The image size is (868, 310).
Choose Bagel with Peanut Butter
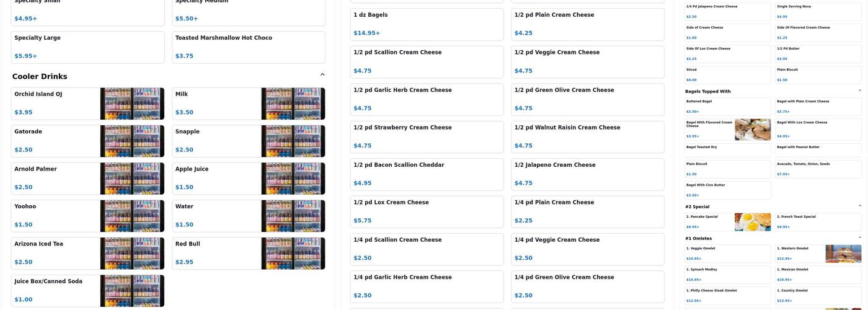tap(818, 149)
